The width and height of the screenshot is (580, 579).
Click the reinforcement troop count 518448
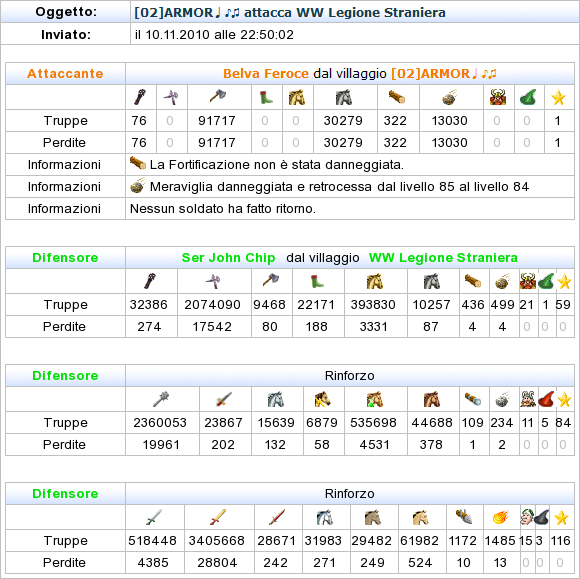(152, 541)
